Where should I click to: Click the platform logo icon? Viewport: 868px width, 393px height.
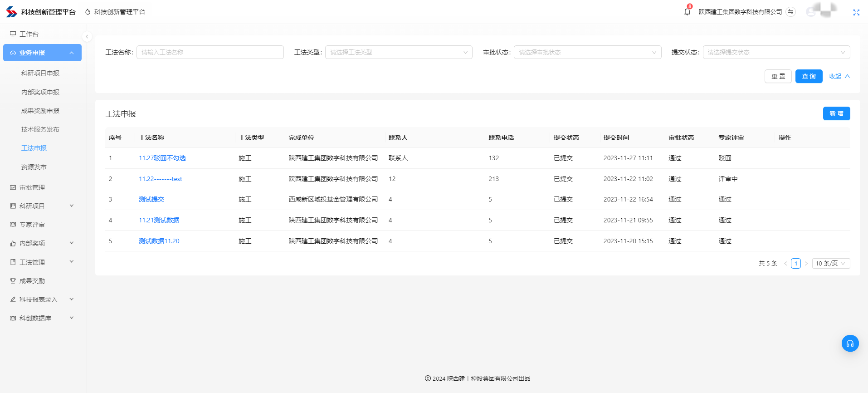point(11,12)
